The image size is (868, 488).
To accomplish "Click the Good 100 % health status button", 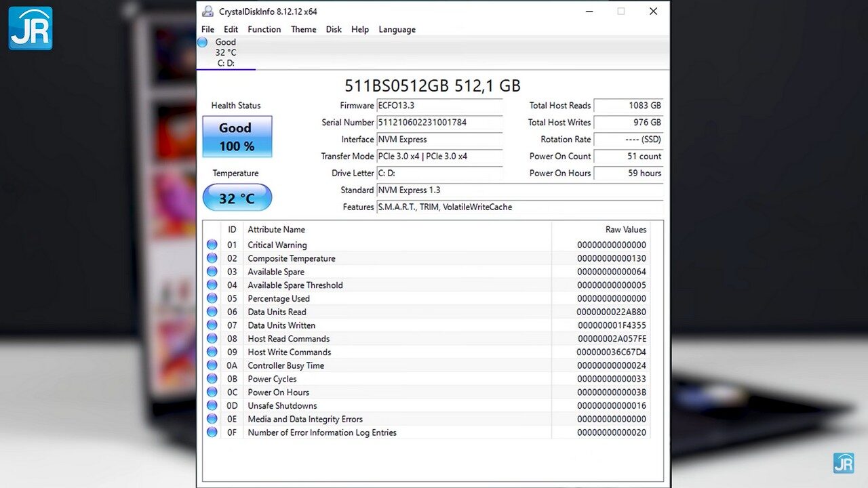I will tap(237, 136).
